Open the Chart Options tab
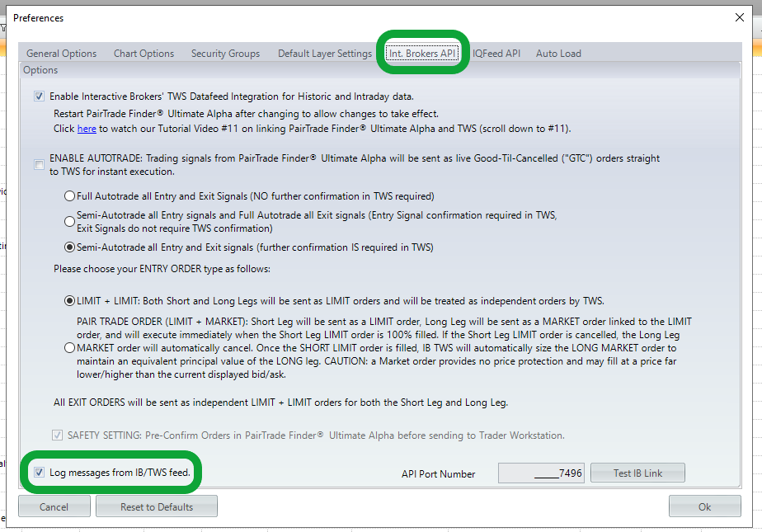762x532 pixels. click(143, 54)
